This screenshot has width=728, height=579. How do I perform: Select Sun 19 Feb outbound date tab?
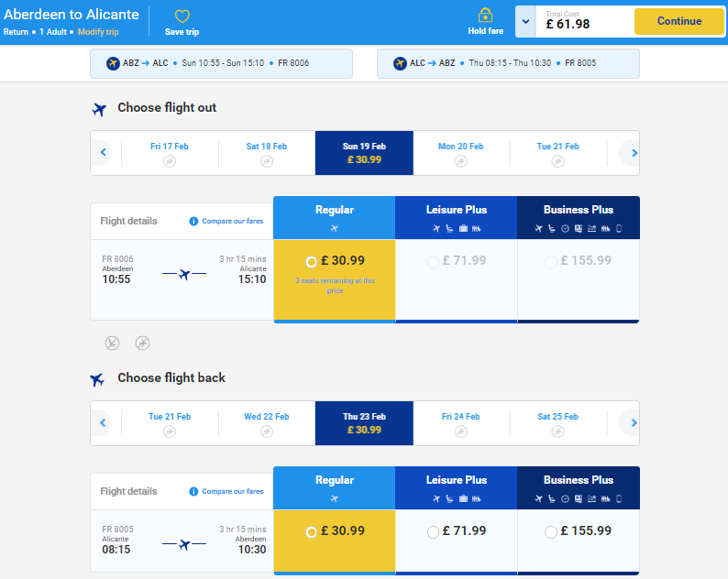(x=364, y=153)
